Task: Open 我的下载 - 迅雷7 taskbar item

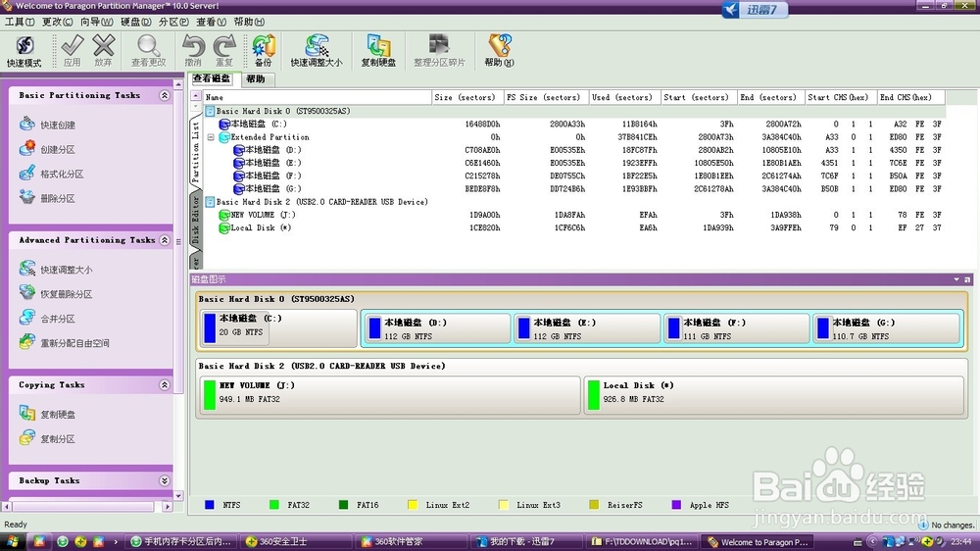Action: tap(525, 541)
